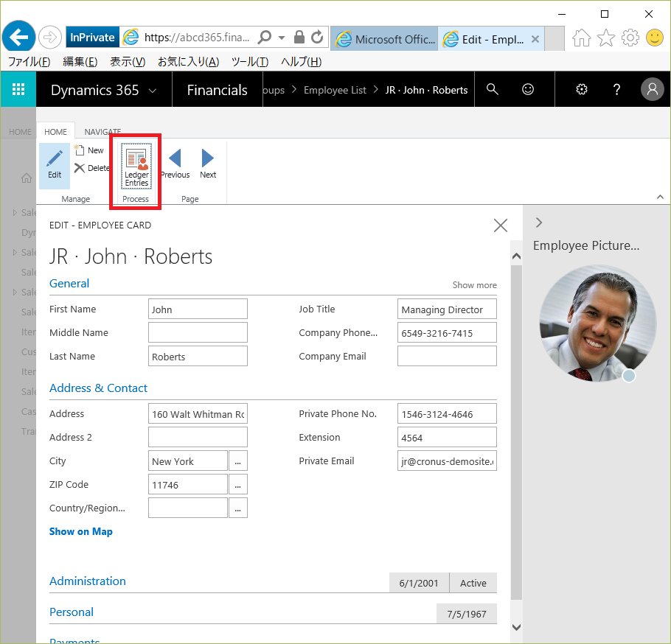Open the City lookup ellipsis button
Screen dimensions: 671x644
[238, 461]
